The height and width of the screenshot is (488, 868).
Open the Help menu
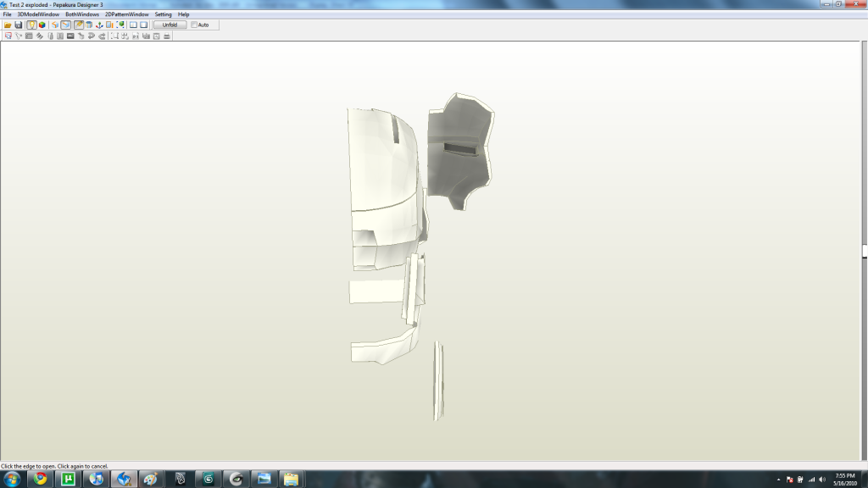click(x=183, y=14)
